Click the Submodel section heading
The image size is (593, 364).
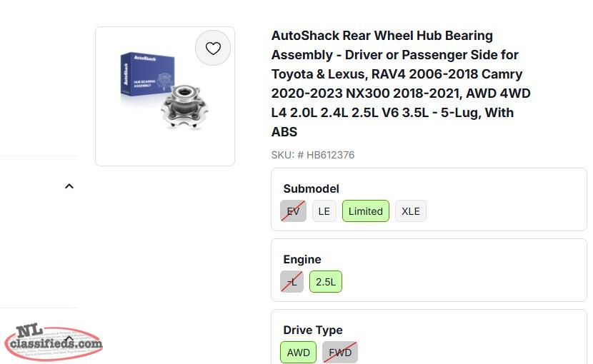(x=311, y=188)
